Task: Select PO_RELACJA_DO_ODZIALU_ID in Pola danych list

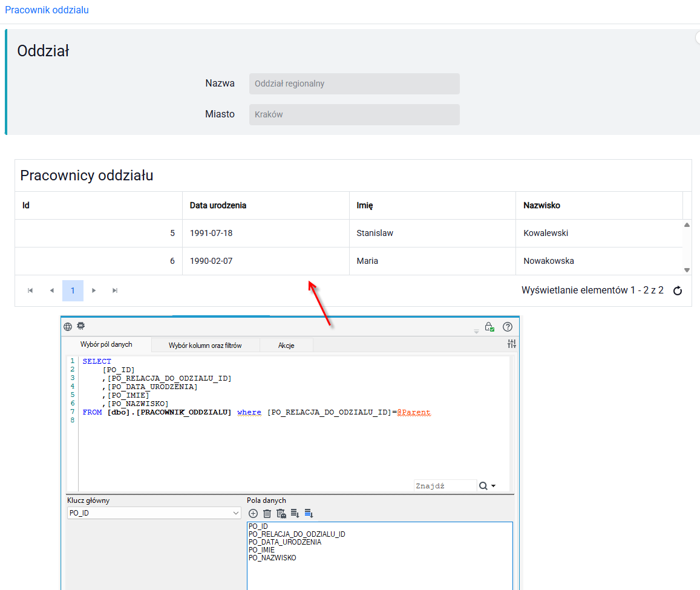Action: point(297,534)
